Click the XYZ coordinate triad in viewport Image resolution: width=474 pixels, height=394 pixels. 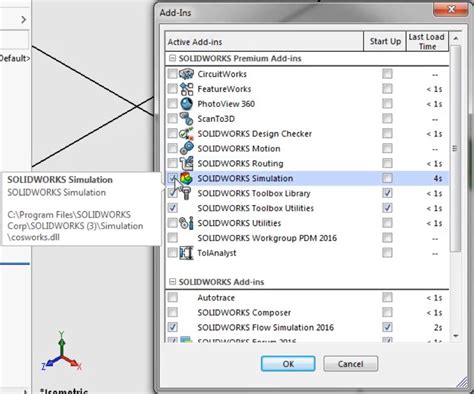[x=62, y=352]
